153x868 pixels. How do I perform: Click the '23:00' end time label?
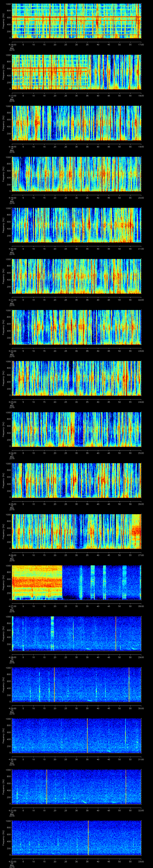141,351
